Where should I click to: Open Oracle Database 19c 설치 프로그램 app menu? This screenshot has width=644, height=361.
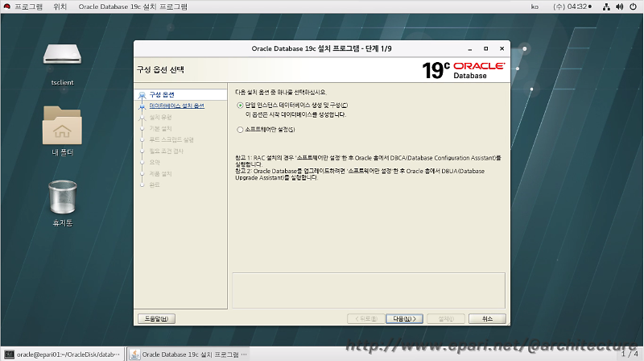click(x=133, y=6)
